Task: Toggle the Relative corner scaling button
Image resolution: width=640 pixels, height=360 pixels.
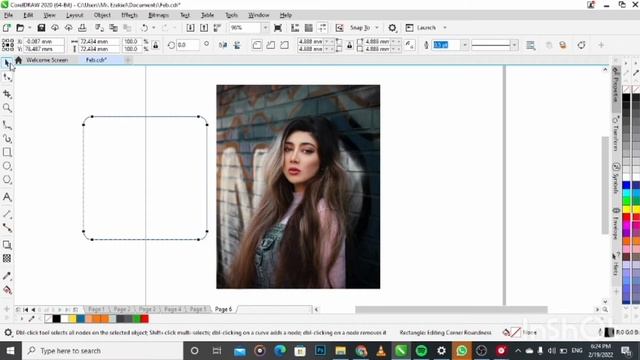Action: point(409,45)
